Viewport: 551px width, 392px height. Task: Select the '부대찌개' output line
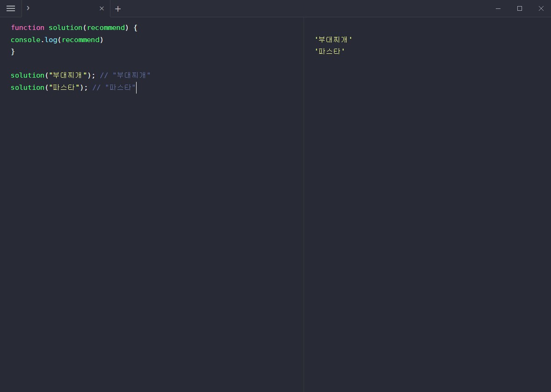(333, 40)
